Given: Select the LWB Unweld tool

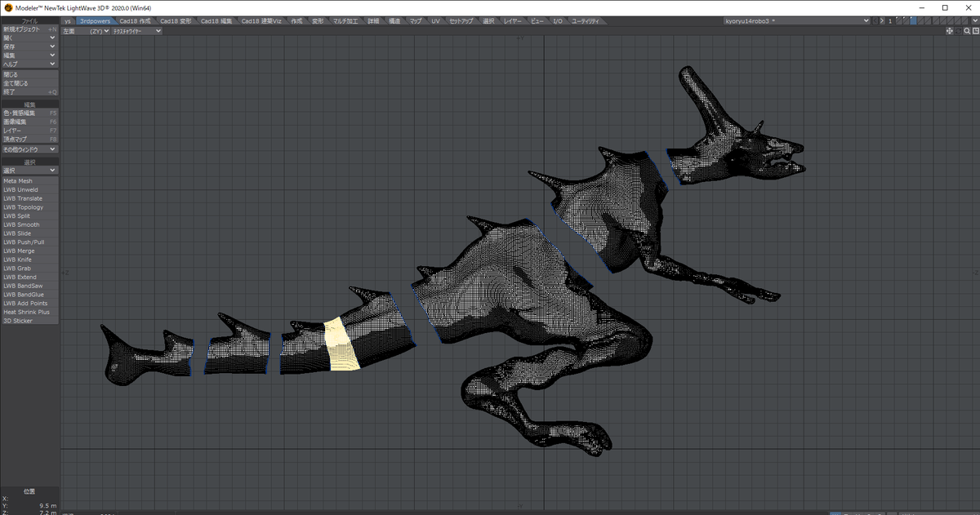Looking at the screenshot, I should pyautogui.click(x=29, y=190).
